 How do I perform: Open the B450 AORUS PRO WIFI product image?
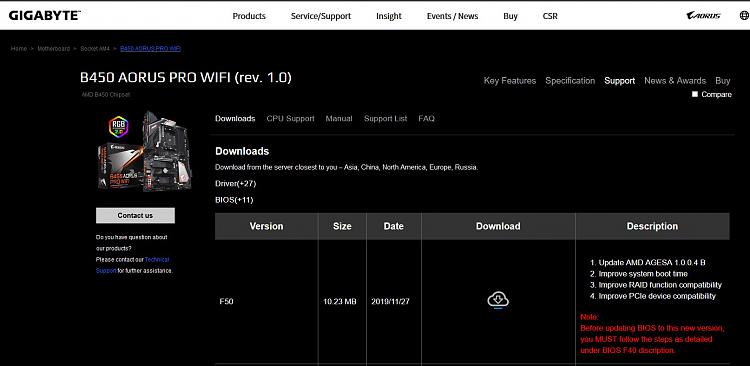click(145, 151)
